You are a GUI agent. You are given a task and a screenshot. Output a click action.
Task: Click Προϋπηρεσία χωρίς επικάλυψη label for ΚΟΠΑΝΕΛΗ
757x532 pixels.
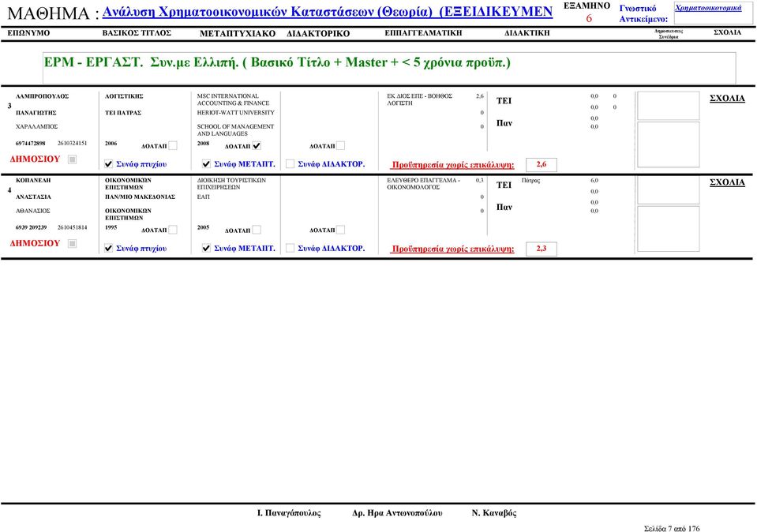tap(453, 249)
